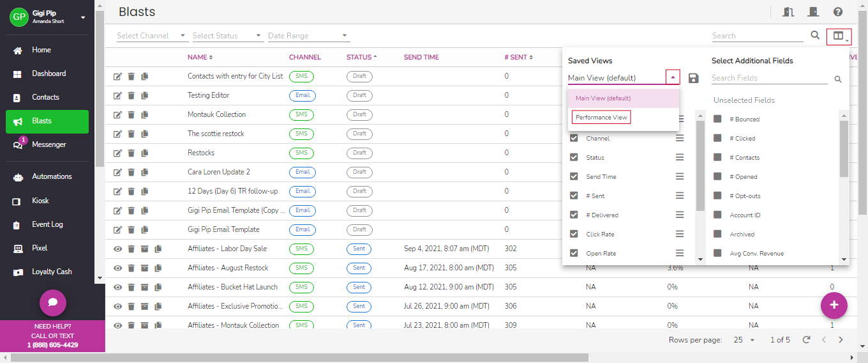Viewport: 868px width, 363px height.
Task: Collapse the Saved Views dropdown arrow
Action: [673, 77]
